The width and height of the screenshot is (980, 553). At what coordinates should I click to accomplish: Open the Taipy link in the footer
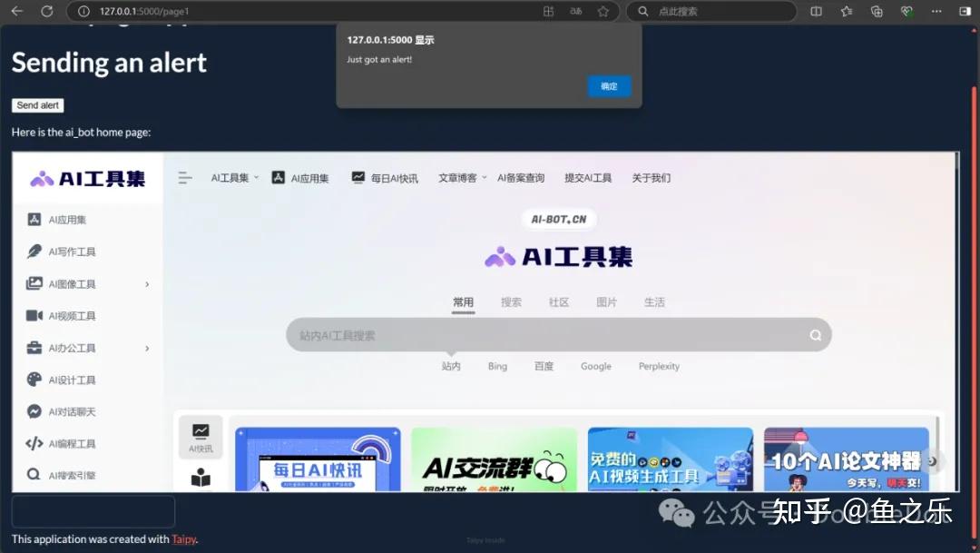183,538
